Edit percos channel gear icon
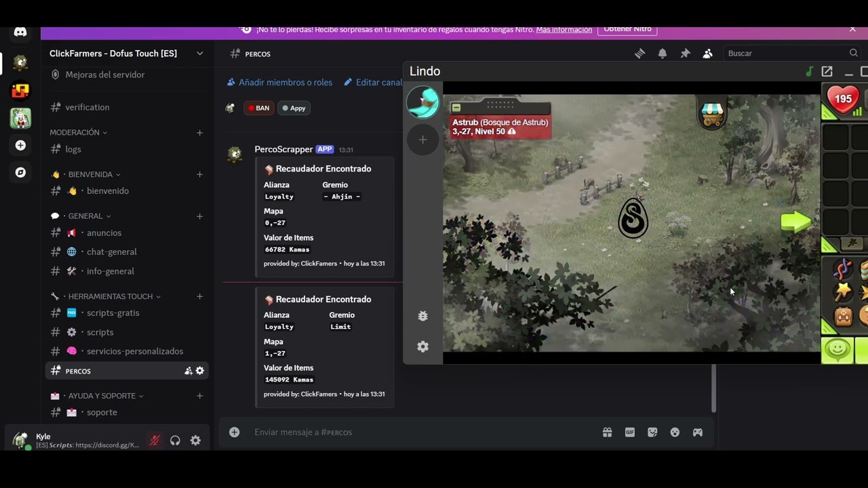 [x=199, y=371]
